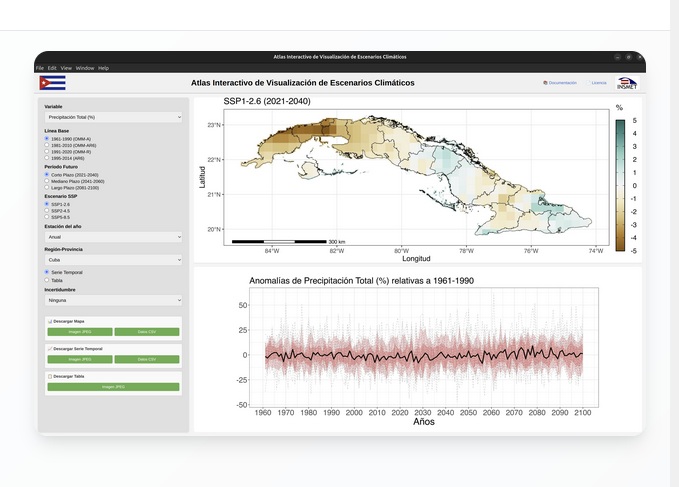Image resolution: width=679 pixels, height=487 pixels.
Task: Click the map's percent color scale bar
Action: 620,185
